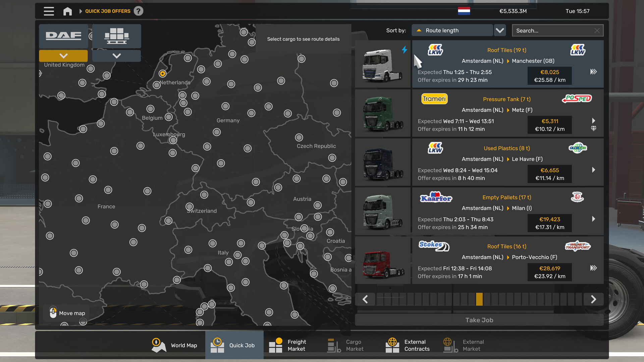Image resolution: width=644 pixels, height=362 pixels.
Task: Open the External Contracts tab
Action: (409, 345)
